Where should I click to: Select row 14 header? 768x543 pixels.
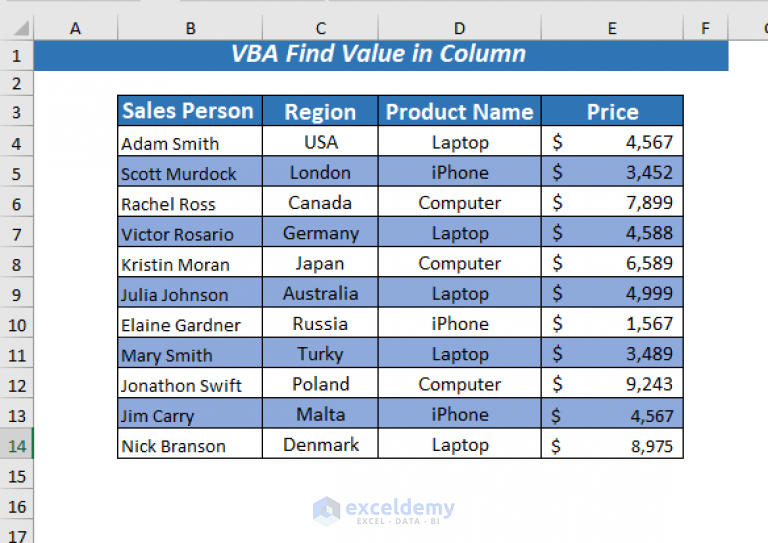17,444
